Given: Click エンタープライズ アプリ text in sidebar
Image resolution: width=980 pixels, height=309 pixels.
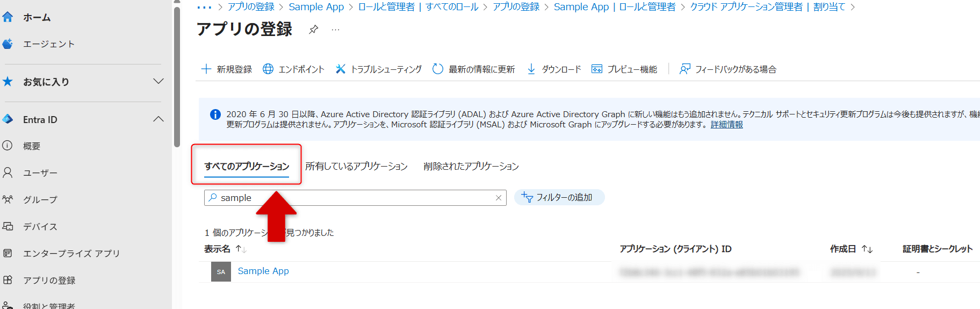Looking at the screenshot, I should (x=71, y=253).
